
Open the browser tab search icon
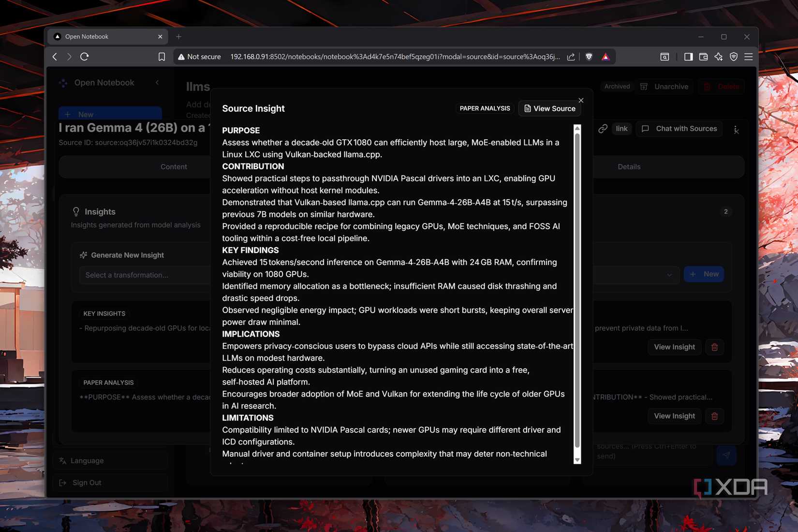click(665, 57)
